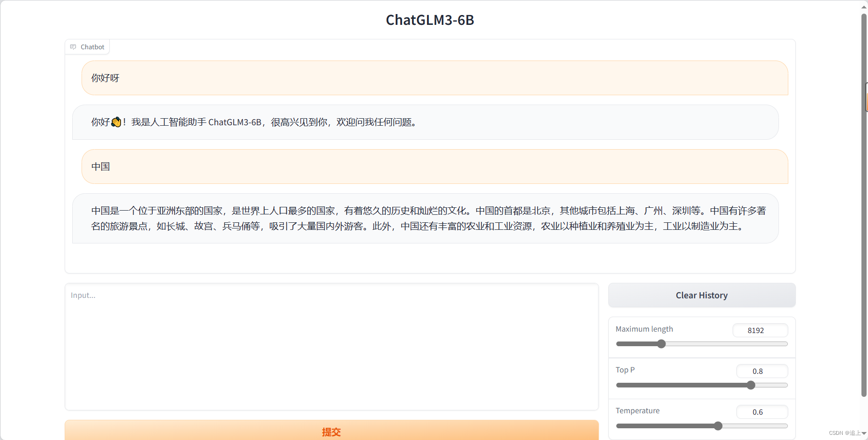Screen dimensions: 868x440
Task: Click the Temperature label
Action: (637, 410)
